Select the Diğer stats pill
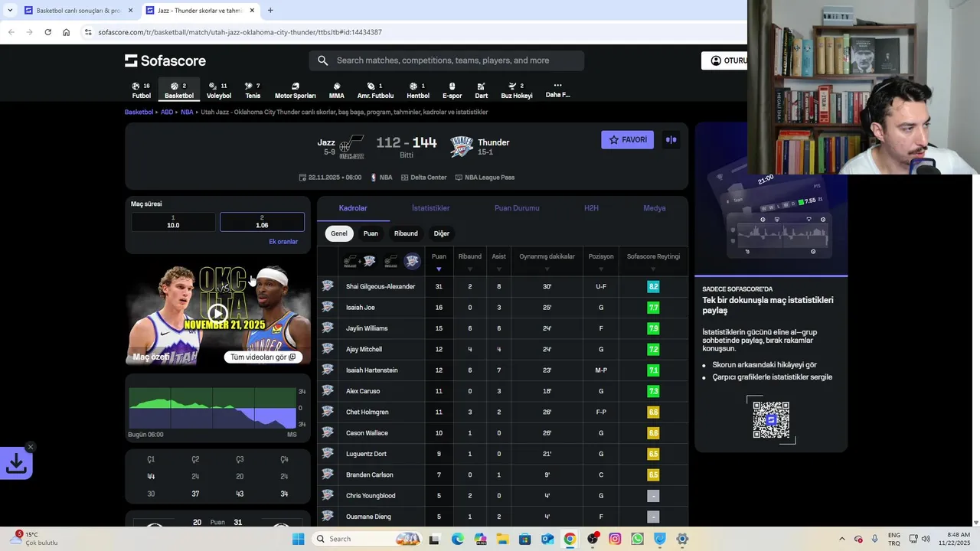 442,233
